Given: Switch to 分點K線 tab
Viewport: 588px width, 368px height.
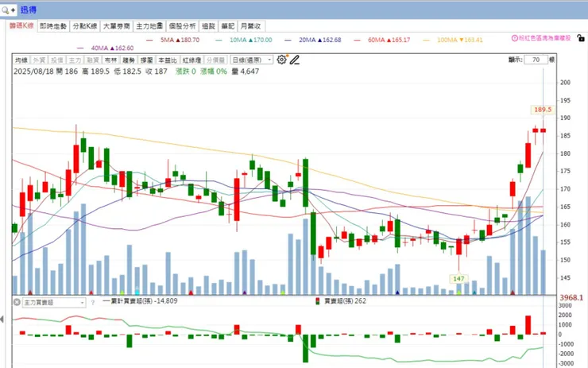Looking at the screenshot, I should [85, 26].
